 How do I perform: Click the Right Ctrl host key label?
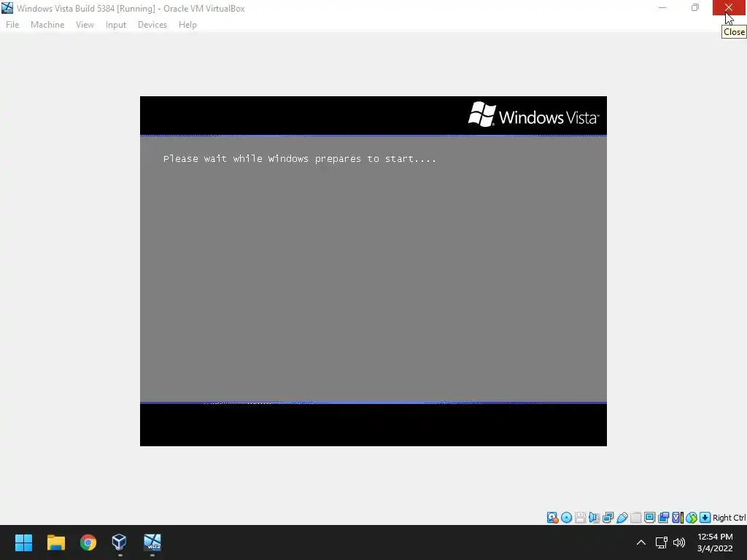pos(729,518)
